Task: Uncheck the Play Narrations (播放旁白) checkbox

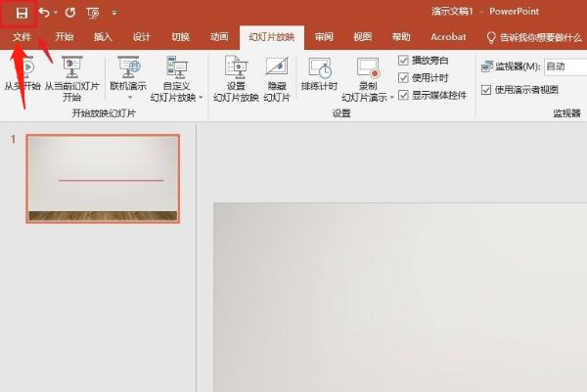Action: (404, 61)
